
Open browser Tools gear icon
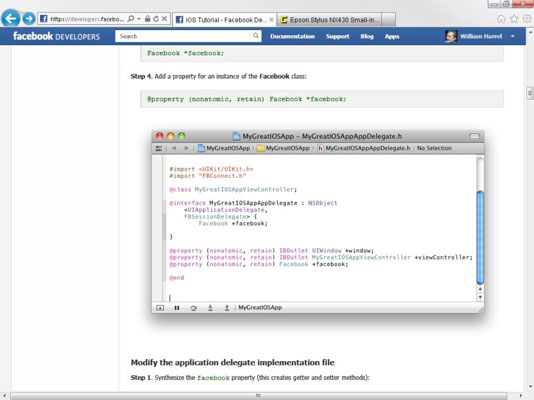pyautogui.click(x=527, y=19)
